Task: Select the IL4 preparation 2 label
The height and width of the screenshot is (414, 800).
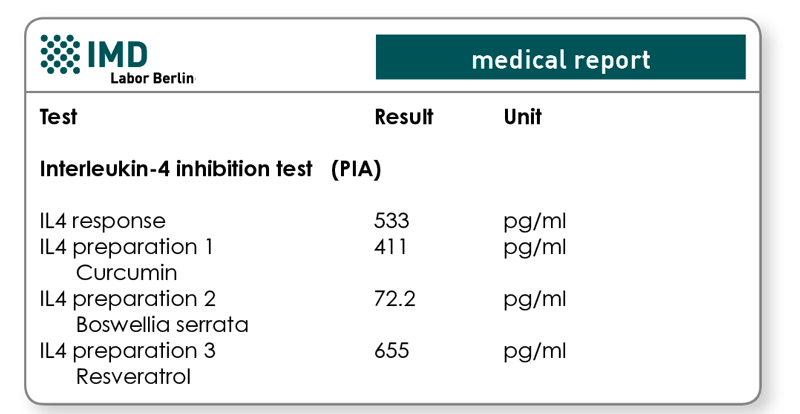Action: (128, 300)
